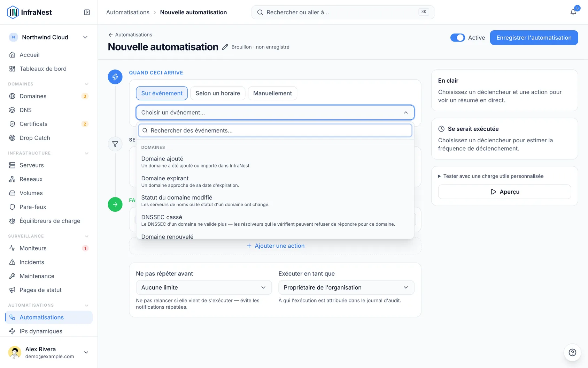The image size is (588, 368).
Task: Choose the Domaine ajouté event
Action: click(275, 162)
